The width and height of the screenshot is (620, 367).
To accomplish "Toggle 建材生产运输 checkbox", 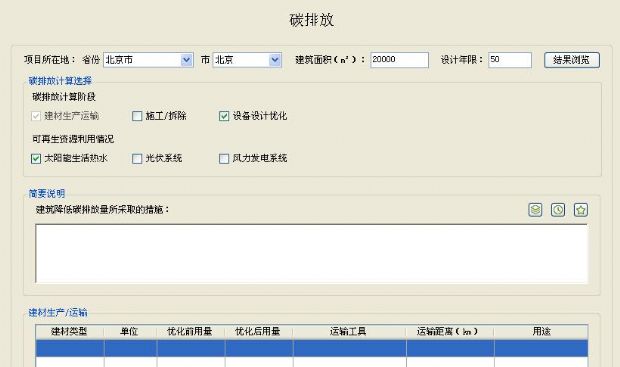I will tap(36, 116).
